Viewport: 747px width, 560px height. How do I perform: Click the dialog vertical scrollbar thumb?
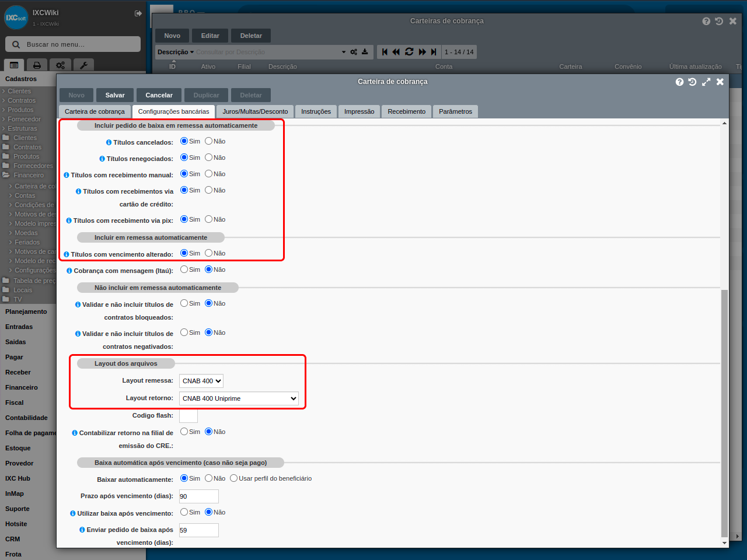click(725, 413)
